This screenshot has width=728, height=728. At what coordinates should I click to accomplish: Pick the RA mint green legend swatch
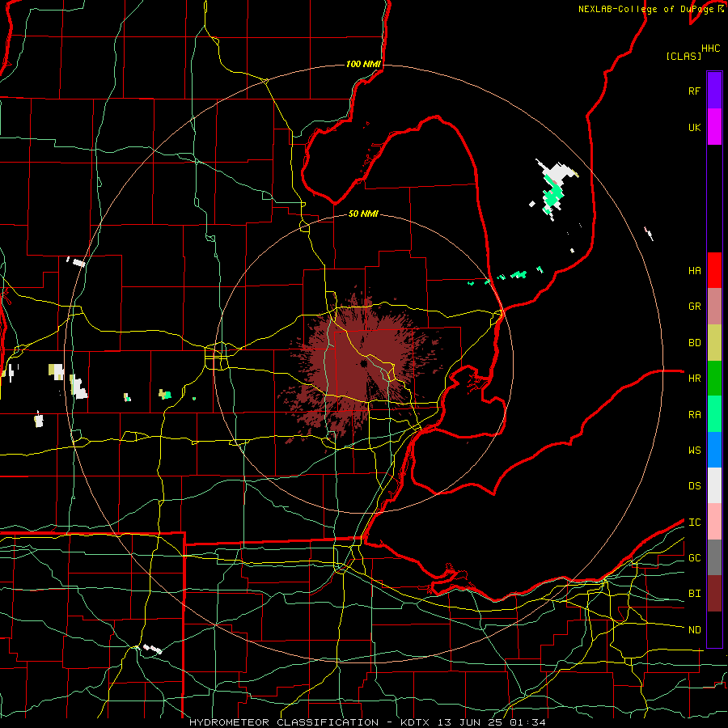(714, 414)
